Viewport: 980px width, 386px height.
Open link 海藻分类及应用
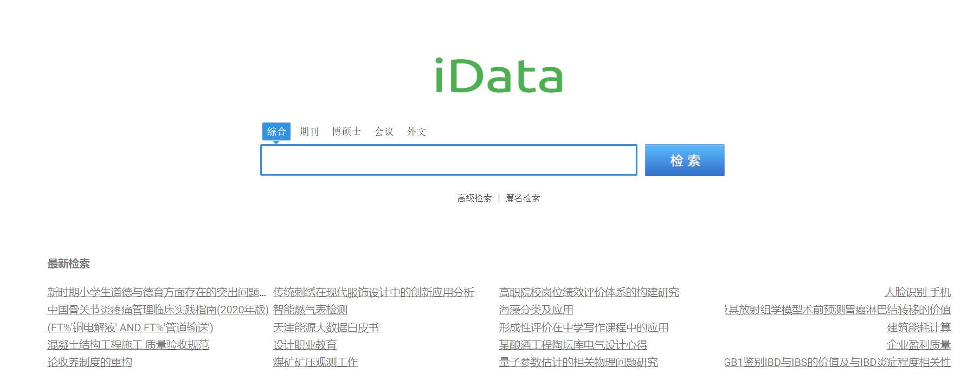click(536, 310)
